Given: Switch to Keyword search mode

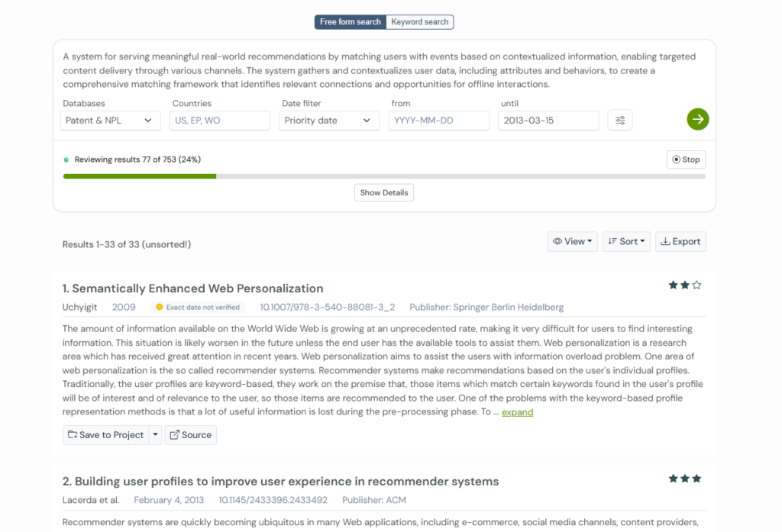Looking at the screenshot, I should click(x=420, y=22).
